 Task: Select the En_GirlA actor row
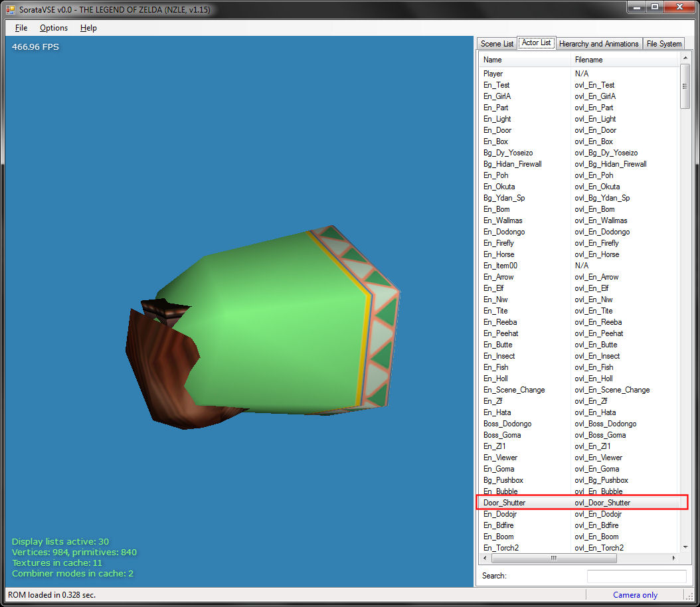pos(580,96)
